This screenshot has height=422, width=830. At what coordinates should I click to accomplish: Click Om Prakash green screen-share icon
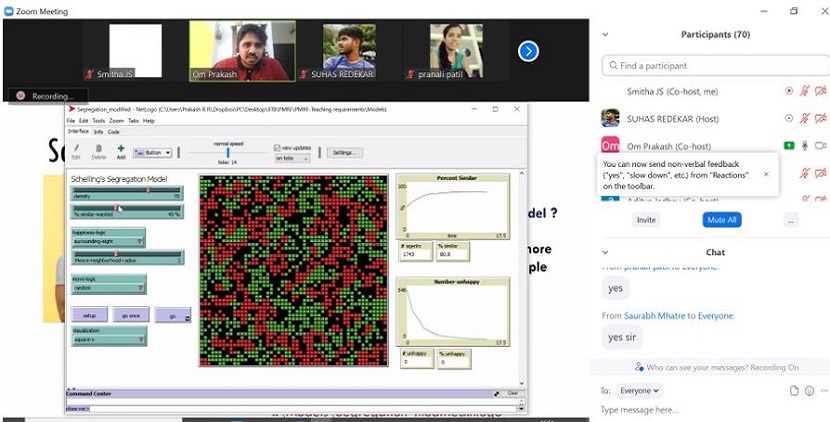coord(789,146)
